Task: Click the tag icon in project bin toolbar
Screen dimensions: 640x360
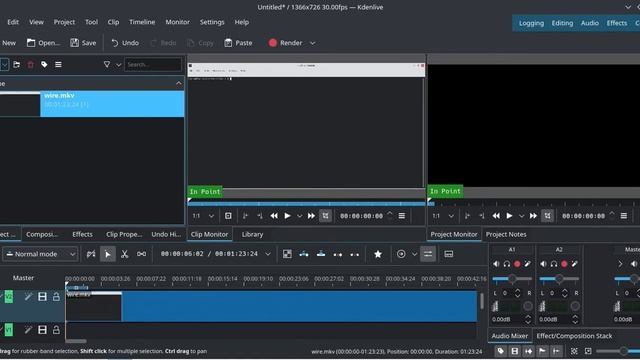Action: tap(44, 64)
